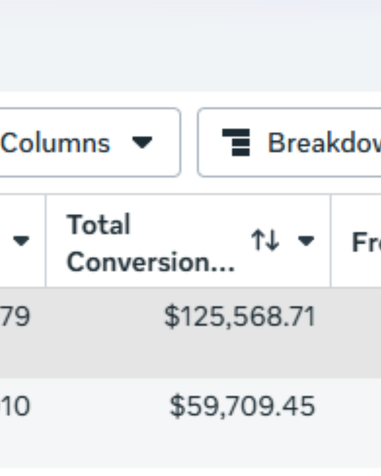
Task: Sort by Total Conversion column arrows
Action: (x=265, y=240)
